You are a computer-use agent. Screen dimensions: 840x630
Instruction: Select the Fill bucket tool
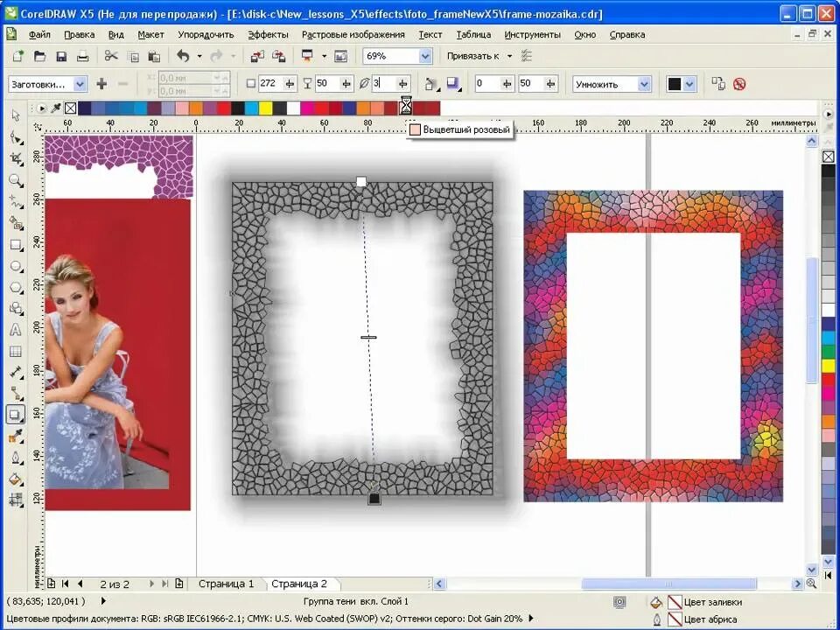tap(16, 479)
